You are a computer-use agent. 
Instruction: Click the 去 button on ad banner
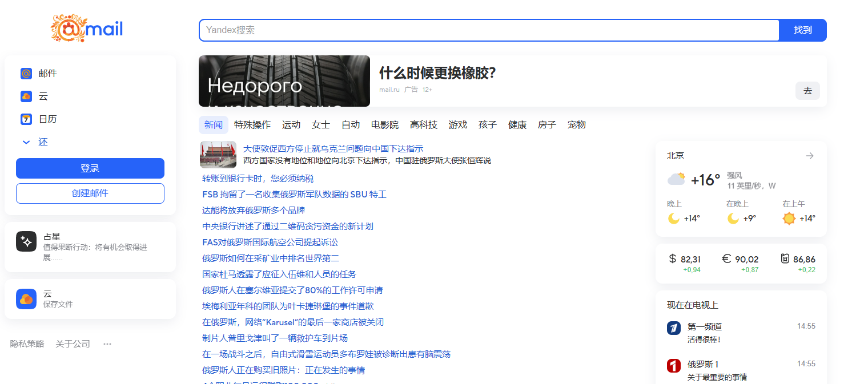tap(807, 91)
